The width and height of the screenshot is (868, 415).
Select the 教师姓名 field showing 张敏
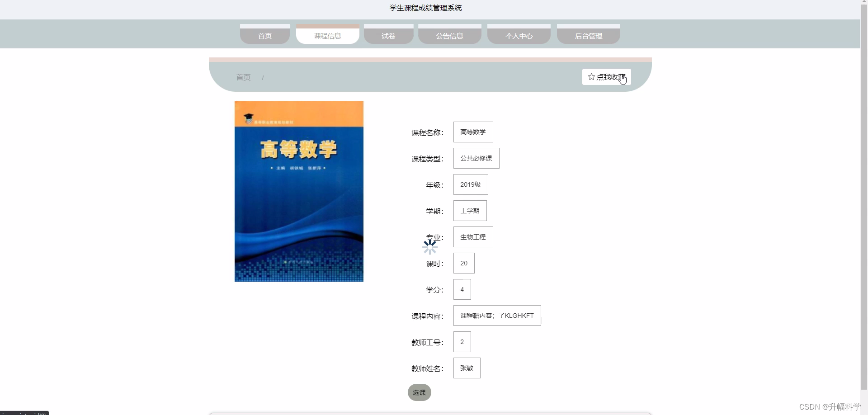pyautogui.click(x=466, y=368)
